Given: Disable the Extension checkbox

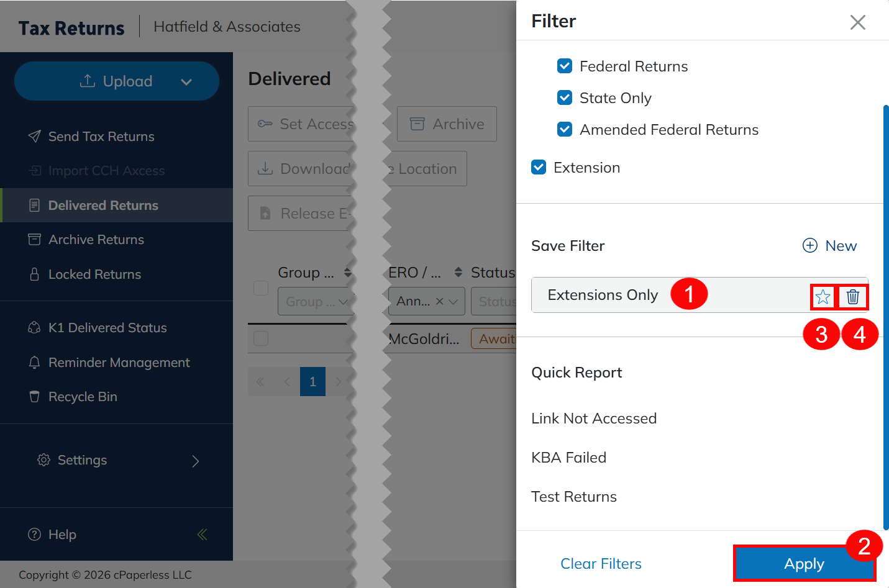Looking at the screenshot, I should pyautogui.click(x=539, y=168).
